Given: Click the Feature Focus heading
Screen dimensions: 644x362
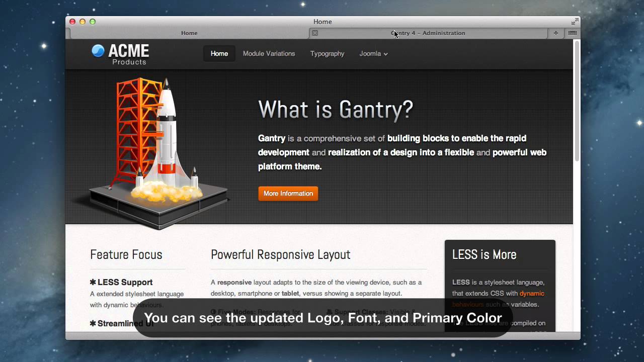Looking at the screenshot, I should [126, 254].
